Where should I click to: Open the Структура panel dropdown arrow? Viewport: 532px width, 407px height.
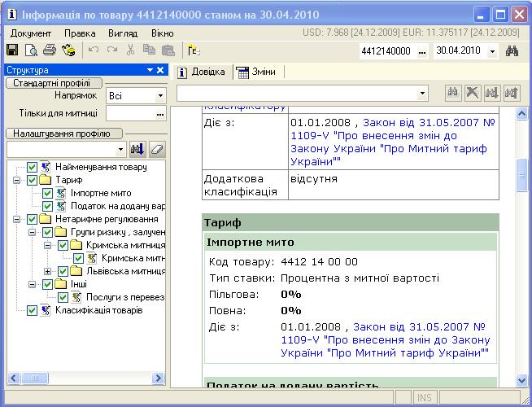point(150,70)
